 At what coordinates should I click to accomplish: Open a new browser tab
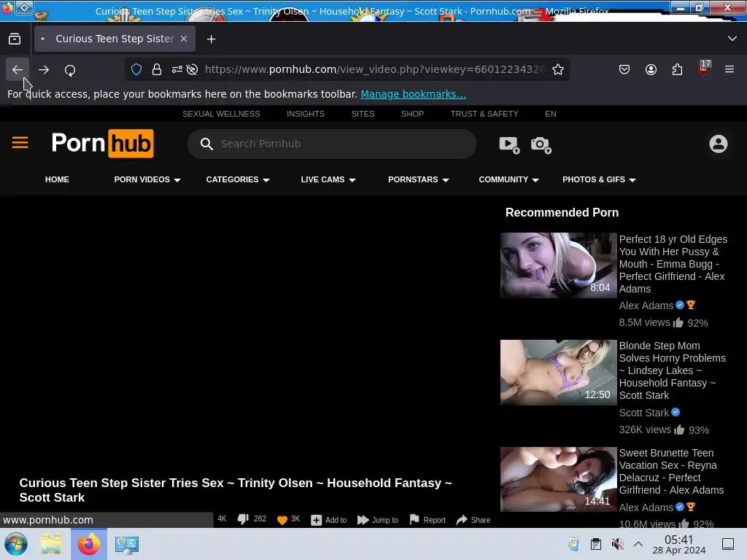pos(211,39)
